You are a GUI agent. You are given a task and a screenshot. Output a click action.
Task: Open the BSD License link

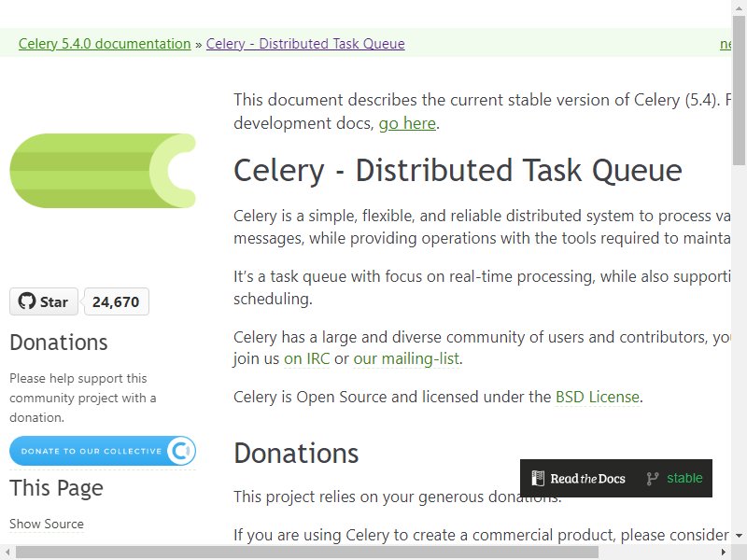(598, 397)
